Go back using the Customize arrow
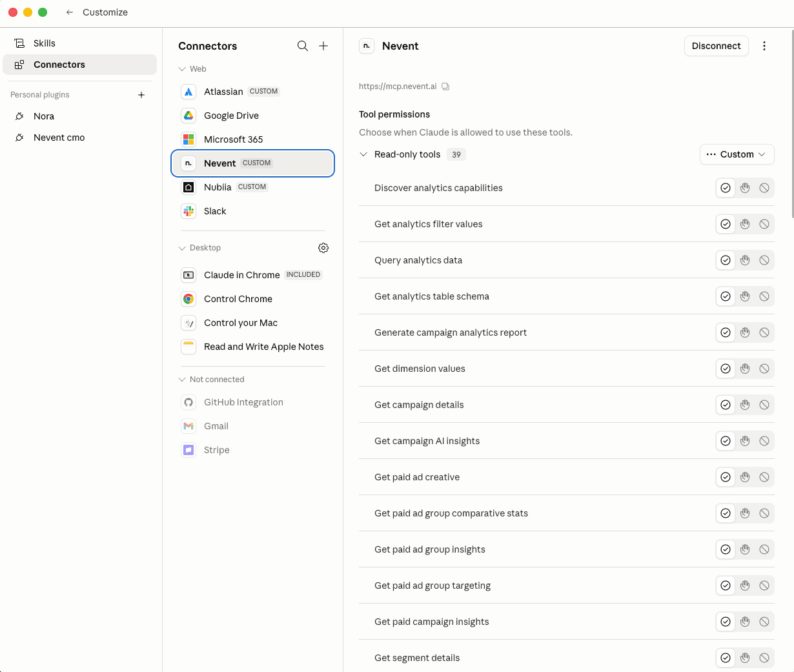This screenshot has width=794, height=672. tap(70, 12)
